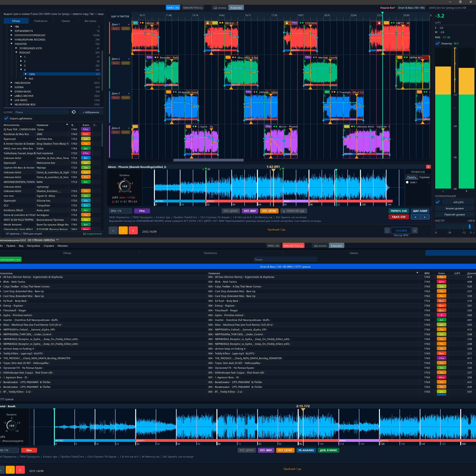
Task: Collapse the PODCAST folder in tree
Action: pos(16,52)
